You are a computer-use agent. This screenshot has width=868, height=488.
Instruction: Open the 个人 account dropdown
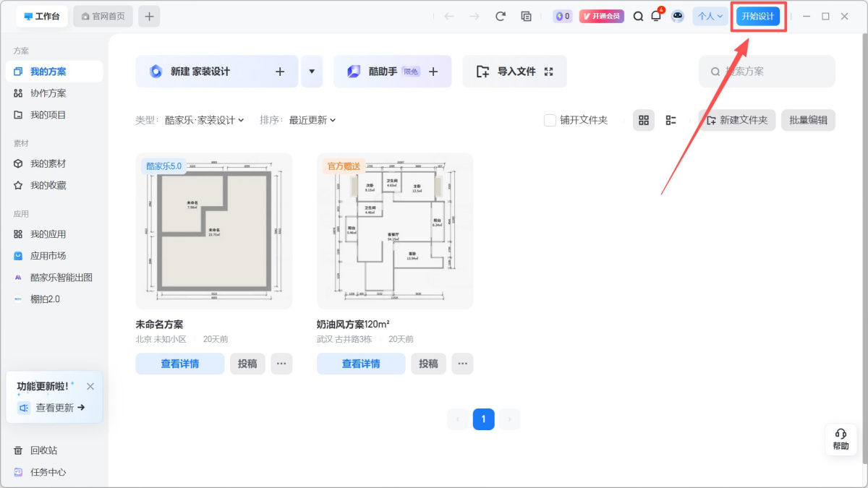710,17
